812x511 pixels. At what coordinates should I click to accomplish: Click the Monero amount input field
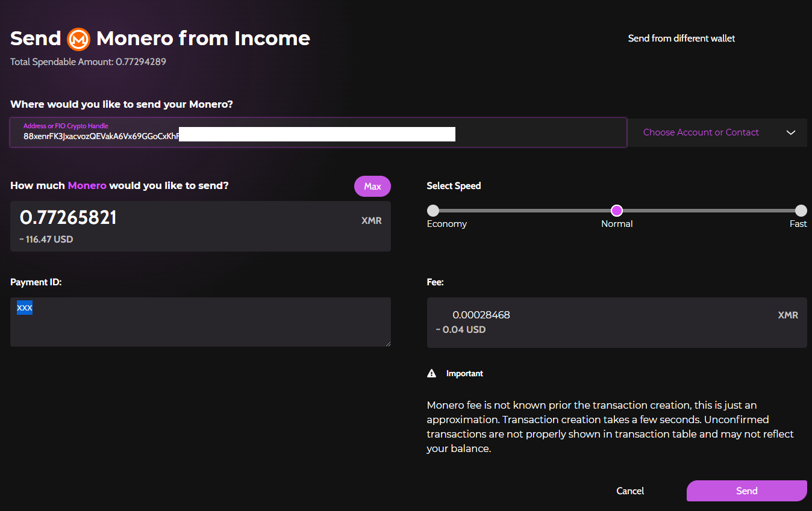coord(201,226)
